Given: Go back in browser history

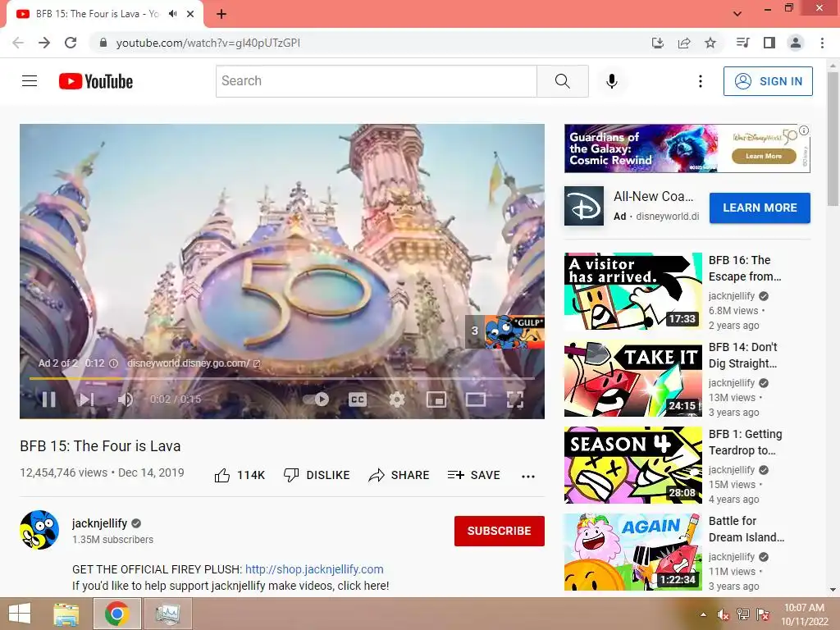Looking at the screenshot, I should [x=18, y=43].
